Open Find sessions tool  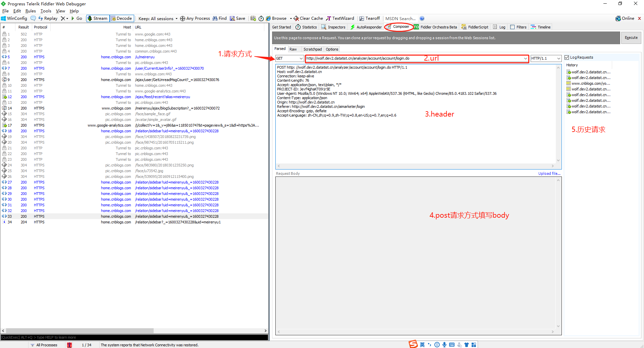click(x=220, y=18)
